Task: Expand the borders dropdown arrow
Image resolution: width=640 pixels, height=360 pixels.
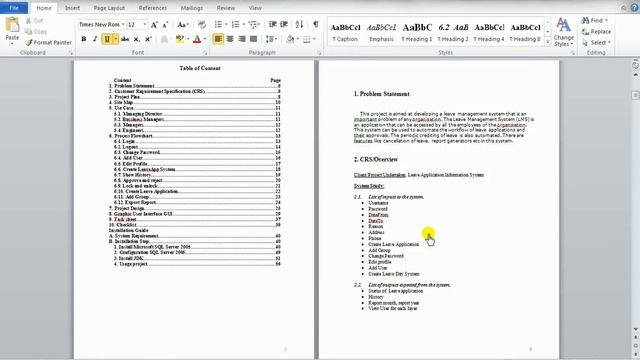Action: [314, 39]
